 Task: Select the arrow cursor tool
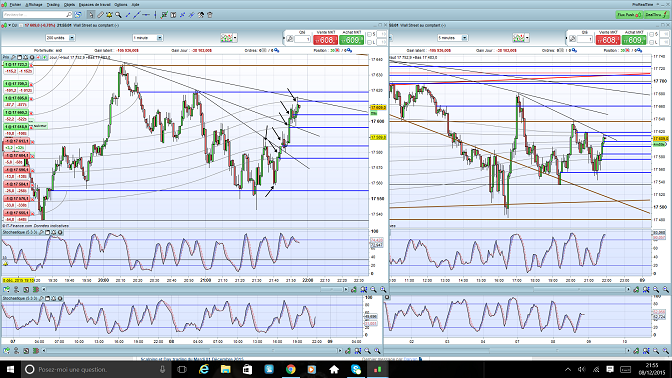(91, 15)
